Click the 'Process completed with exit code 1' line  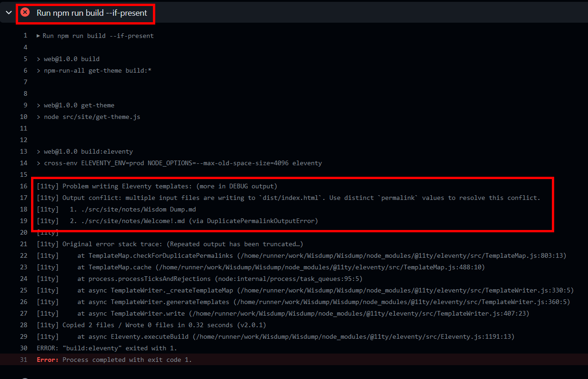click(x=127, y=360)
